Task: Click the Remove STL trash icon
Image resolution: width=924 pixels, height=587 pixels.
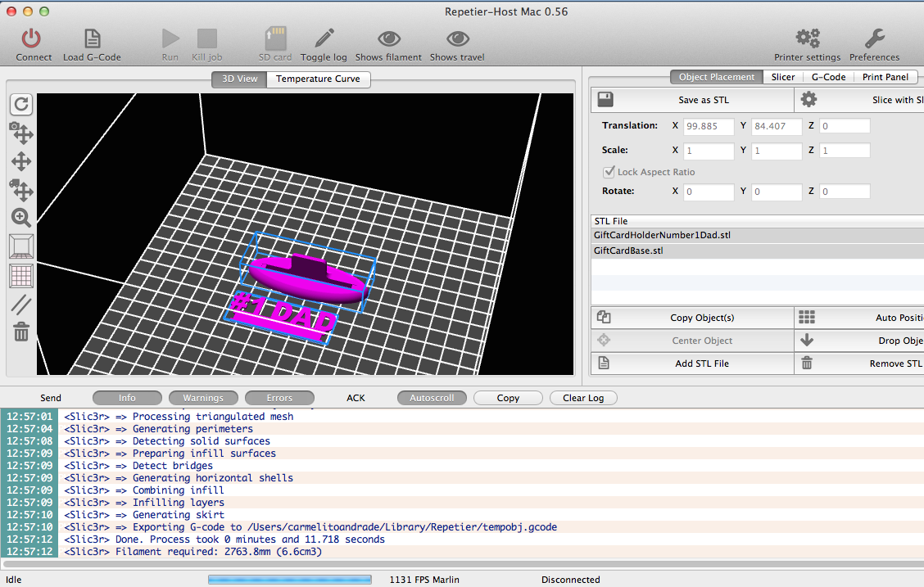Action: (807, 363)
